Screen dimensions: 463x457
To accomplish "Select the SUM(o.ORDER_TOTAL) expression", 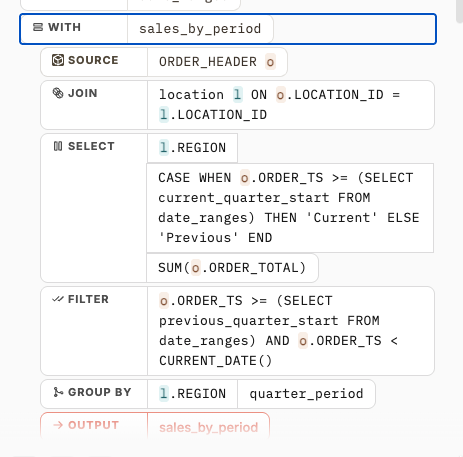I will pos(232,268).
